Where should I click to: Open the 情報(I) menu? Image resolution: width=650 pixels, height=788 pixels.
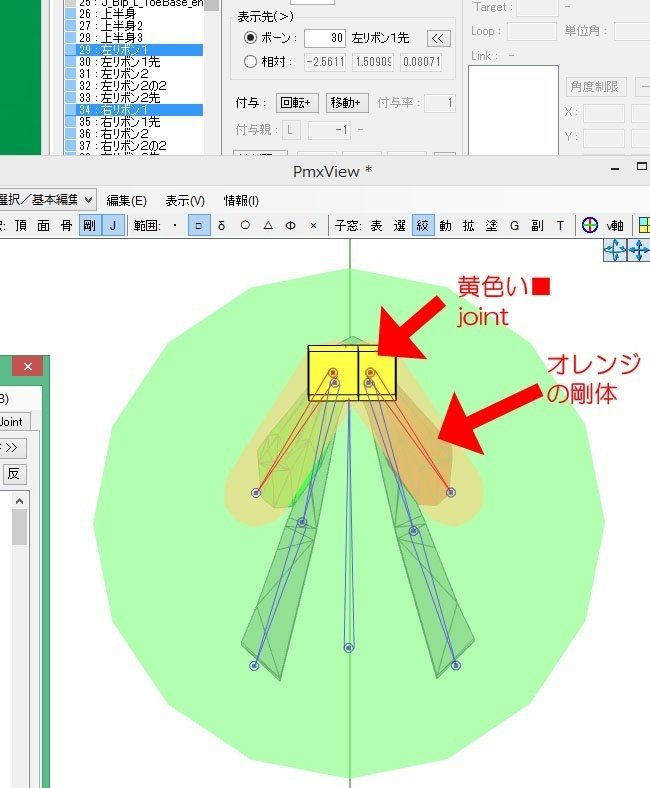(x=241, y=201)
